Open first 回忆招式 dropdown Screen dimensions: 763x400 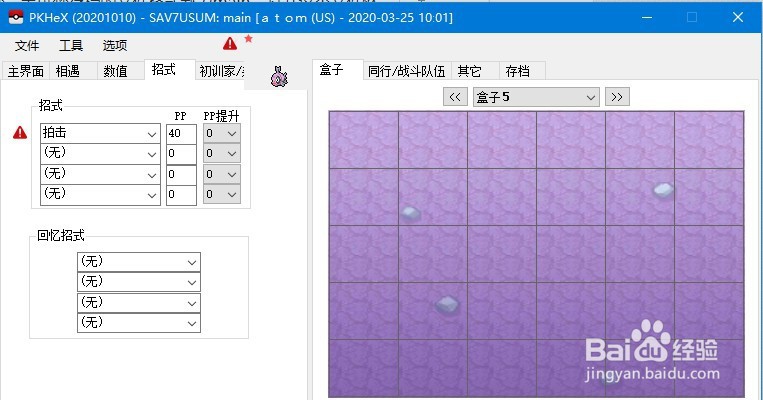pyautogui.click(x=139, y=262)
